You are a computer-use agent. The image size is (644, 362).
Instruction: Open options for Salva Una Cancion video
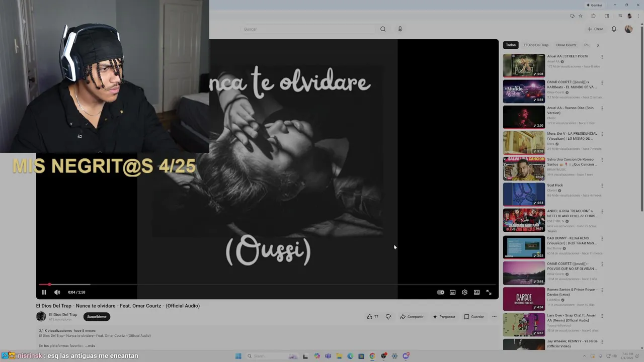coord(602,160)
